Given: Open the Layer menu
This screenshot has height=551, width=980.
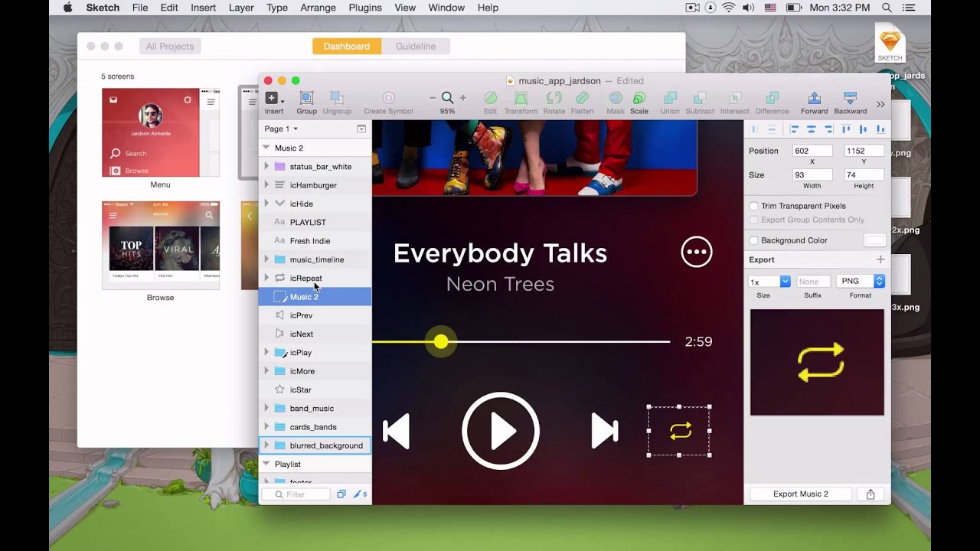Looking at the screenshot, I should (x=241, y=8).
